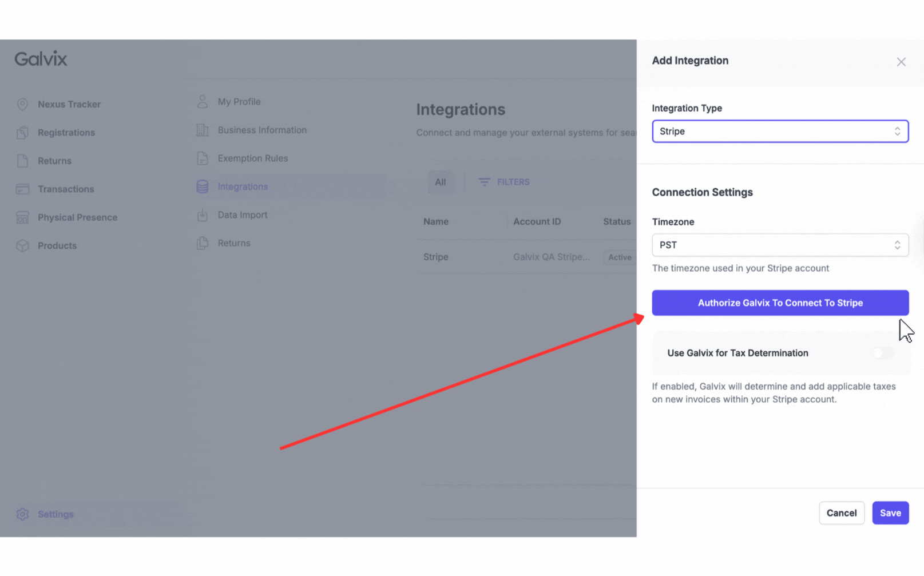Click the Save button
The width and height of the screenshot is (924, 576).
(890, 513)
